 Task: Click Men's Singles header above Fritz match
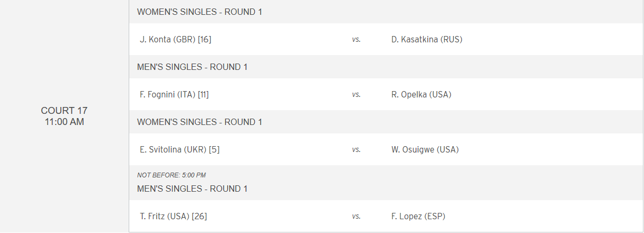[x=192, y=189]
